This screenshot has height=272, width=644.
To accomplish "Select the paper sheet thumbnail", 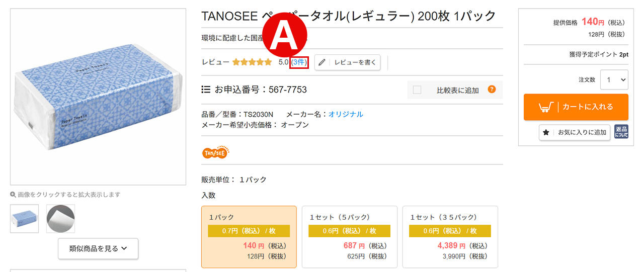I will pyautogui.click(x=61, y=218).
